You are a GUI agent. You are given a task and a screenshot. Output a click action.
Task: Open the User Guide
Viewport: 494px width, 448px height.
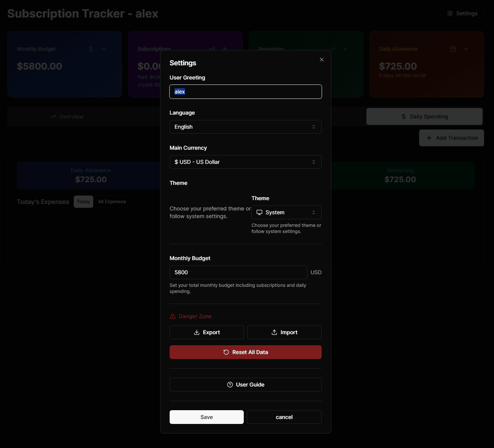pos(245,384)
